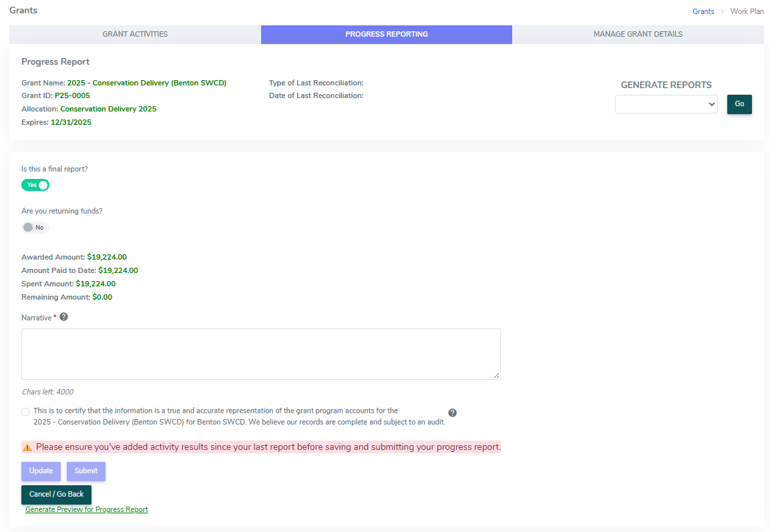Click the Grant ID P25-0005 value
770x532 pixels.
(72, 95)
